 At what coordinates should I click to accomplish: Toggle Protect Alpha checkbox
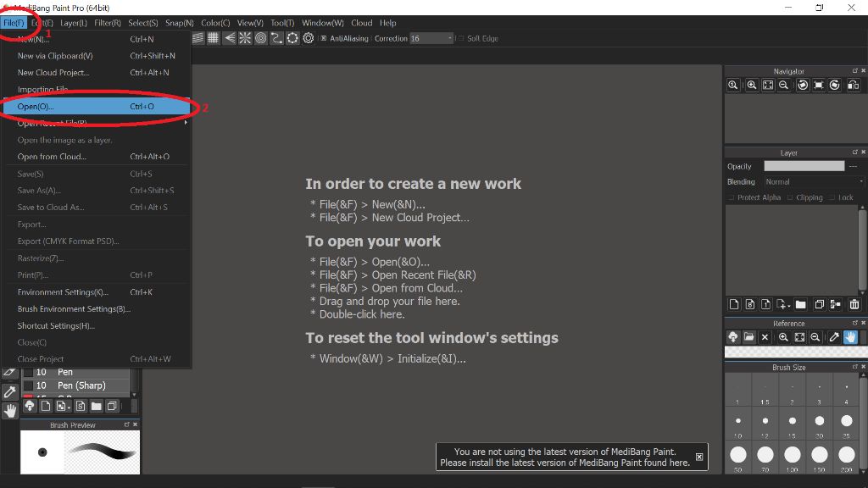(732, 197)
